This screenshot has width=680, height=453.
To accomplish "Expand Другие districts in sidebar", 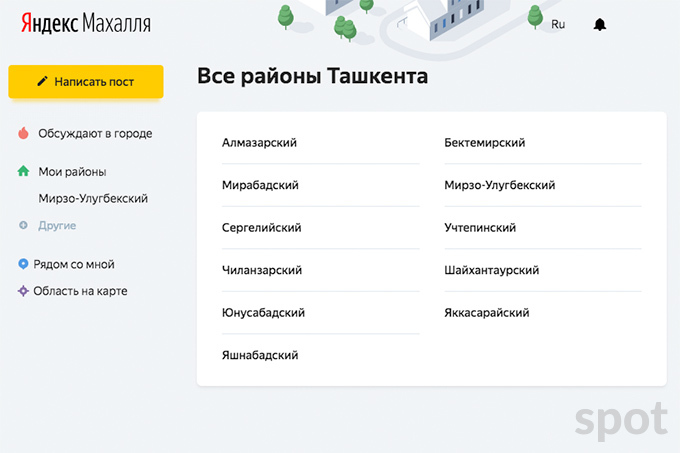I will click(57, 225).
